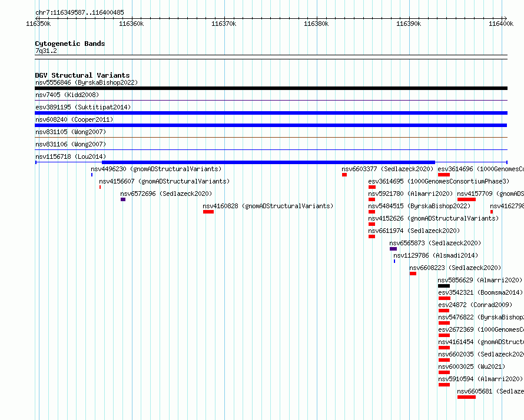Select nsv6565873 (Sedlazeck2020) label
The width and height of the screenshot is (524, 420).
click(435, 243)
